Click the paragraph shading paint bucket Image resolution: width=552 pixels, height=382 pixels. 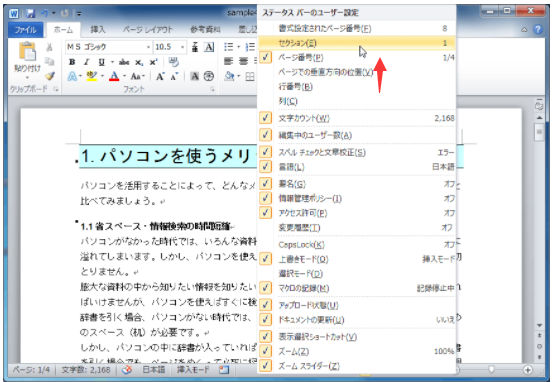(x=229, y=76)
